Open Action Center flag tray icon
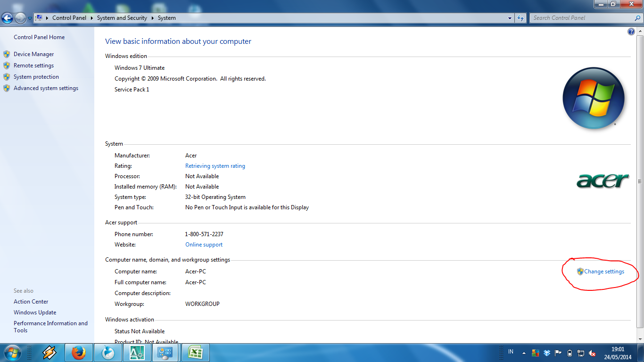The height and width of the screenshot is (362, 644). (x=558, y=353)
